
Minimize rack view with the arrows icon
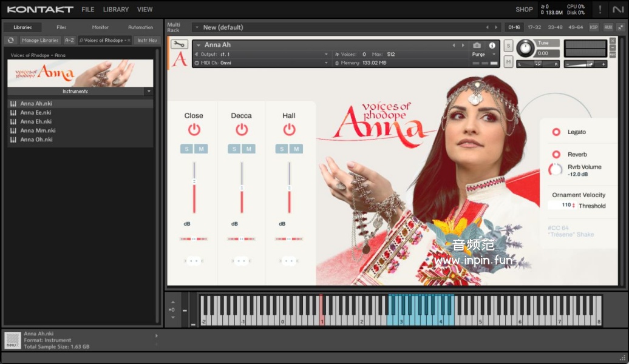click(620, 27)
